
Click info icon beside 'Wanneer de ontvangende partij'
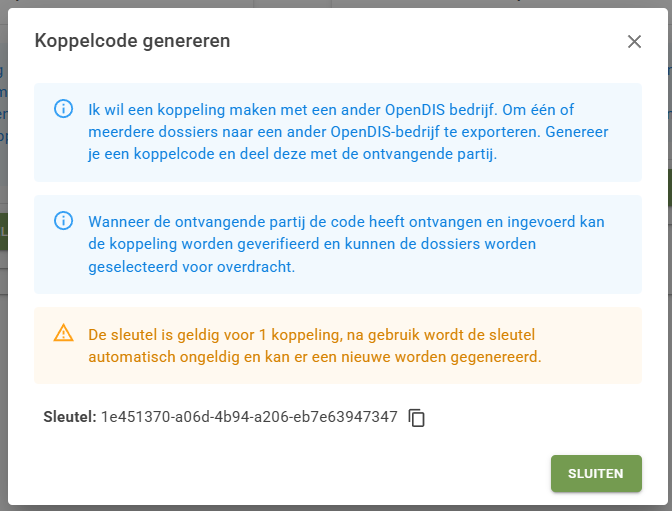(63, 221)
